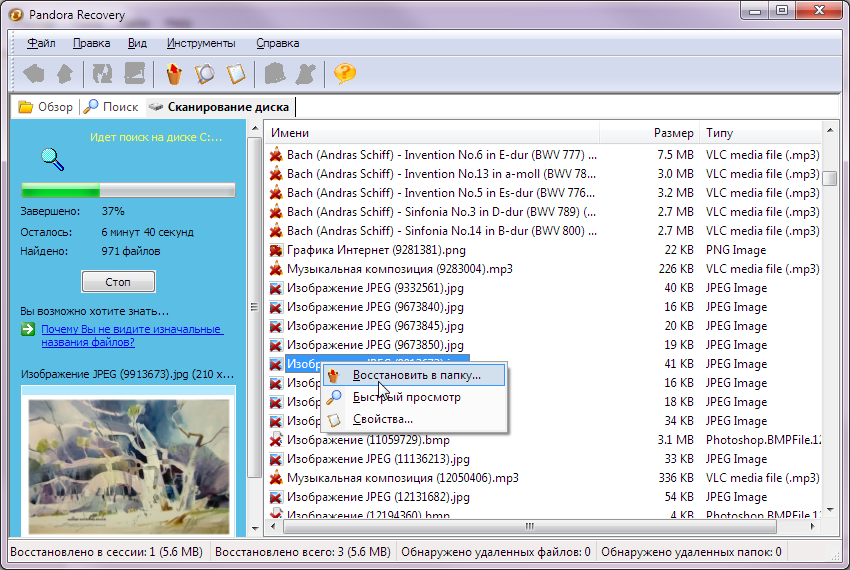850x570 pixels.
Task: Click the Quick View magnifier toolbar icon
Action: (x=205, y=74)
